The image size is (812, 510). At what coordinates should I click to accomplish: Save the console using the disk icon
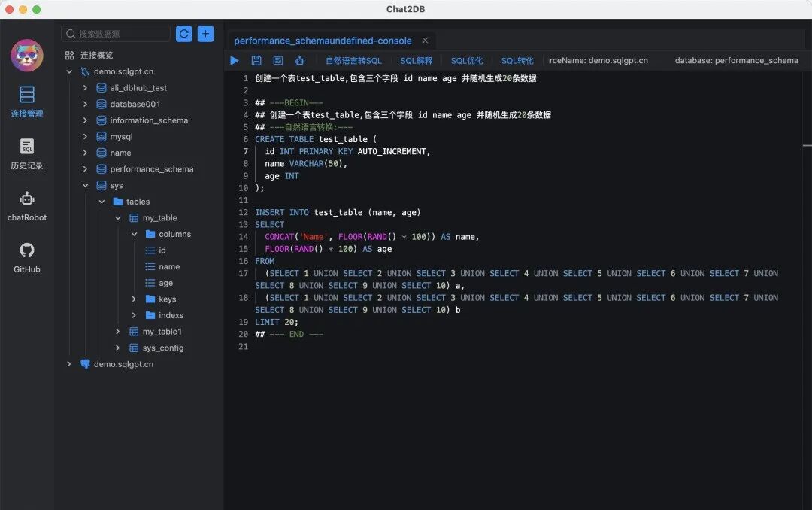click(256, 61)
